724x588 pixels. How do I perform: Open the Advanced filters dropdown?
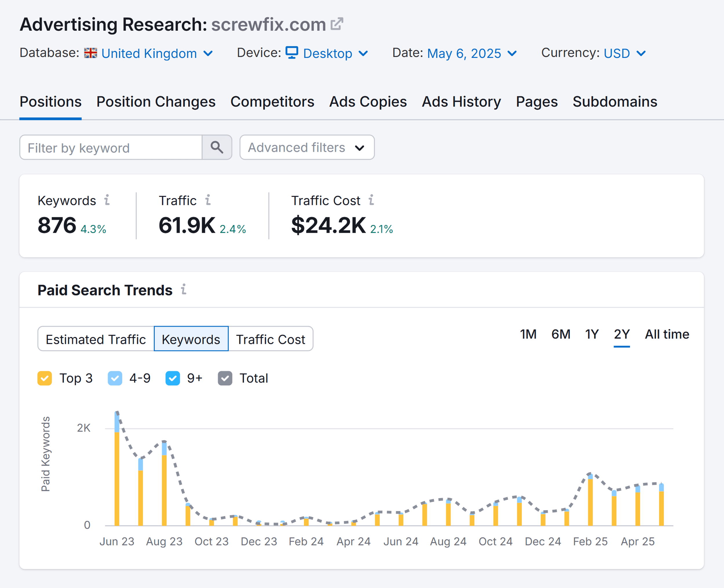pyautogui.click(x=306, y=147)
